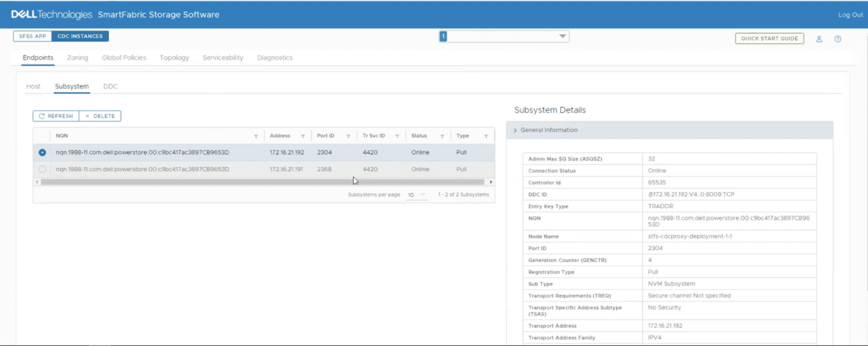The height and width of the screenshot is (346, 868).
Task: Click the REFRESH button
Action: point(56,116)
